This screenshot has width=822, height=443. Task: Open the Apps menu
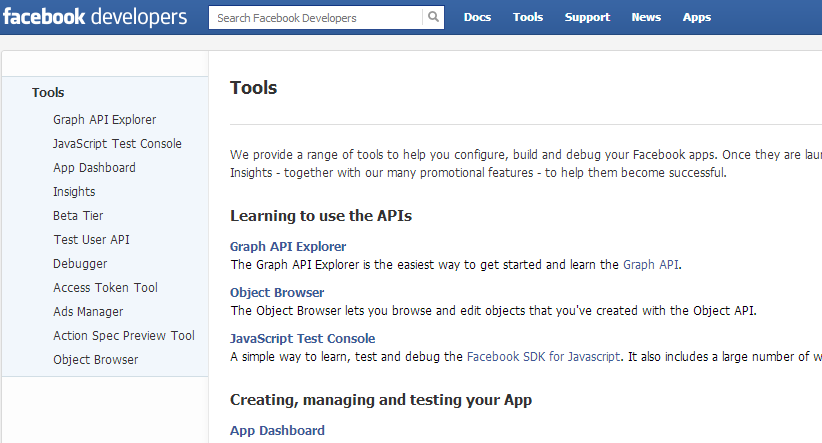[x=697, y=17]
